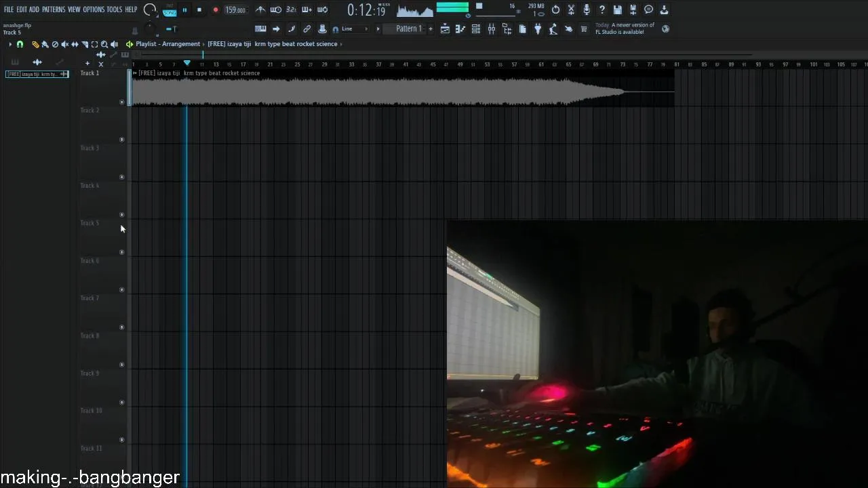This screenshot has width=868, height=488.
Task: Open the Channel rack icon
Action: pyautogui.click(x=475, y=29)
